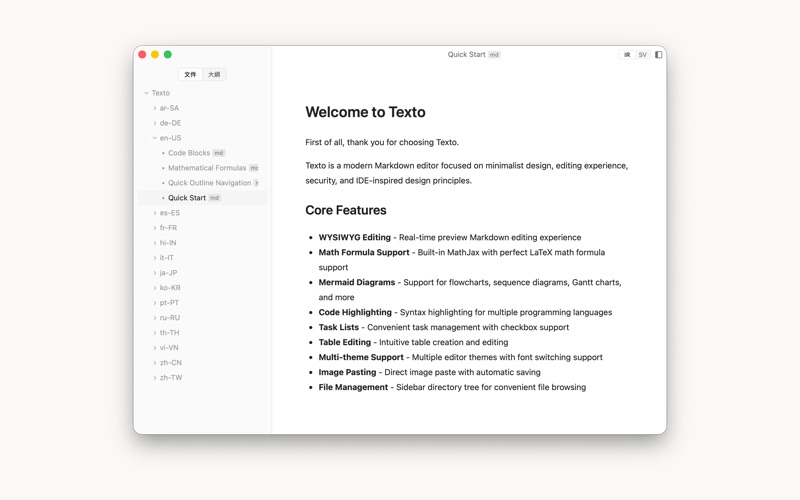
Task: Expand the de-DE folder
Action: [x=155, y=123]
